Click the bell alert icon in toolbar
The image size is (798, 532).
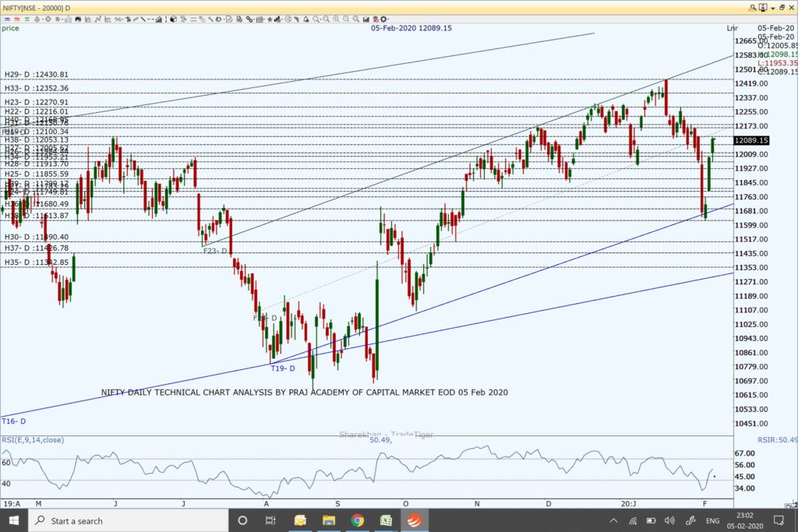click(305, 19)
